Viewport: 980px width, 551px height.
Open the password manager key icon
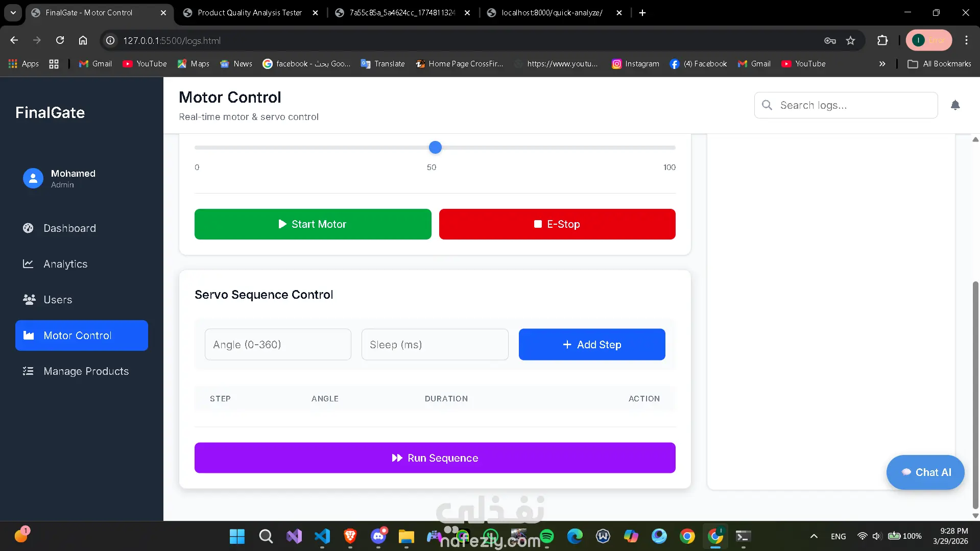tap(830, 41)
